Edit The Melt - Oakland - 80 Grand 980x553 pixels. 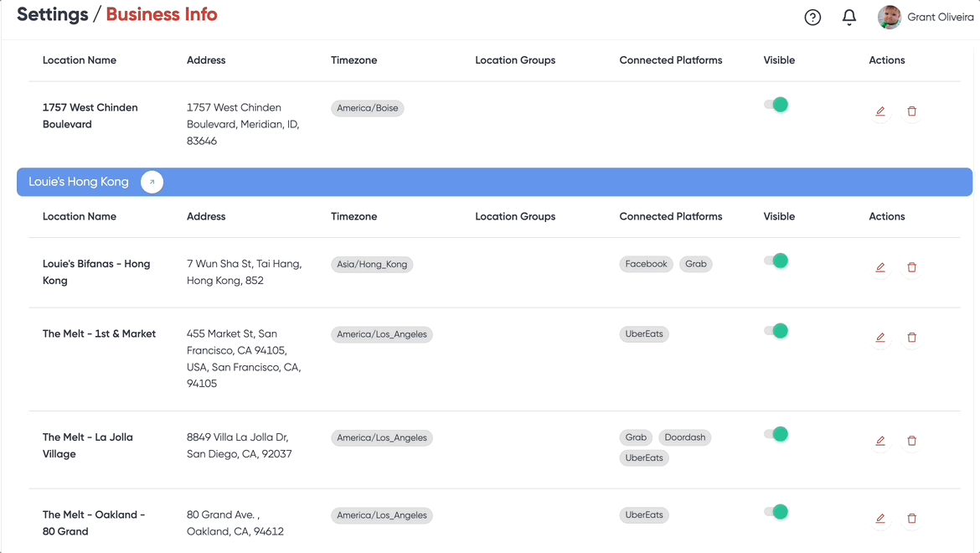pyautogui.click(x=880, y=518)
